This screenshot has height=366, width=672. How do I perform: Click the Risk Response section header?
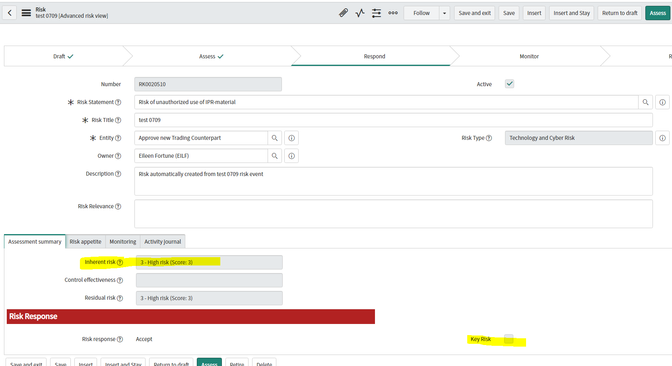point(191,316)
